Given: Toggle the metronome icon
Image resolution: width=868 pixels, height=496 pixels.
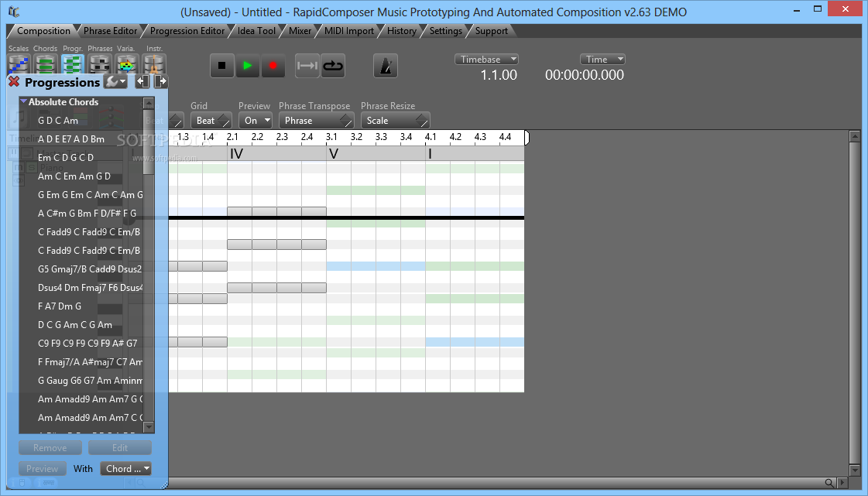Looking at the screenshot, I should tap(386, 67).
